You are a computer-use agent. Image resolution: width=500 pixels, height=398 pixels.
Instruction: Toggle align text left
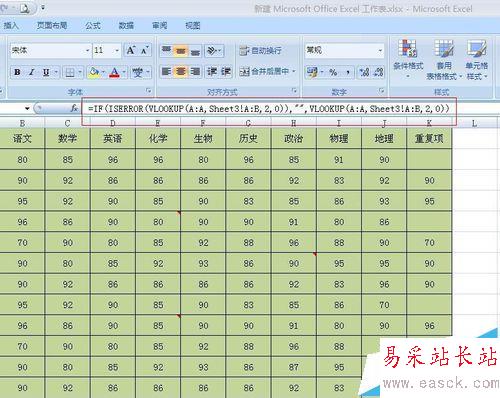[x=166, y=71]
